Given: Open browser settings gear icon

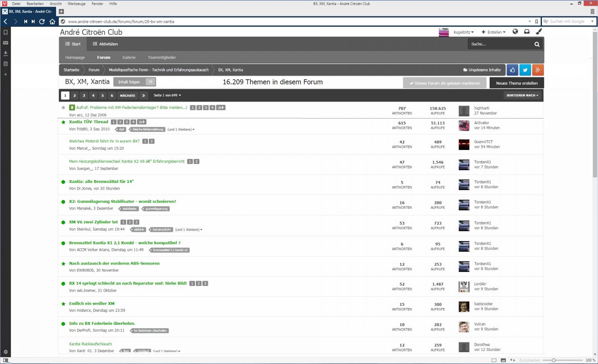Looking at the screenshot, I should tap(5, 352).
